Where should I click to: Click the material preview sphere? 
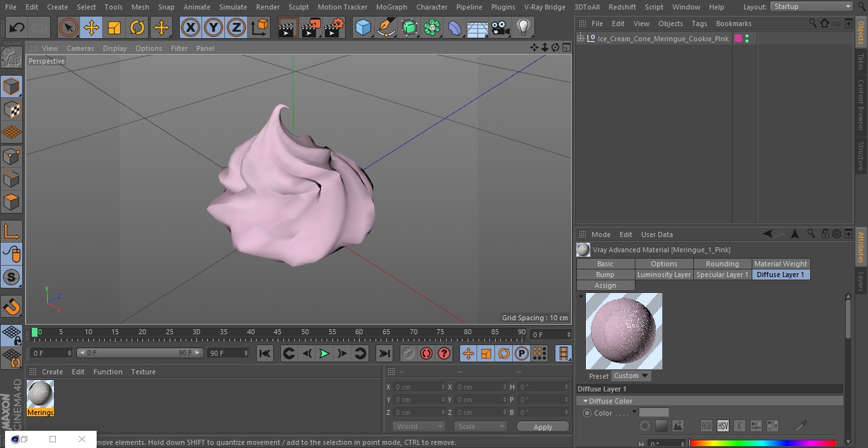point(623,331)
